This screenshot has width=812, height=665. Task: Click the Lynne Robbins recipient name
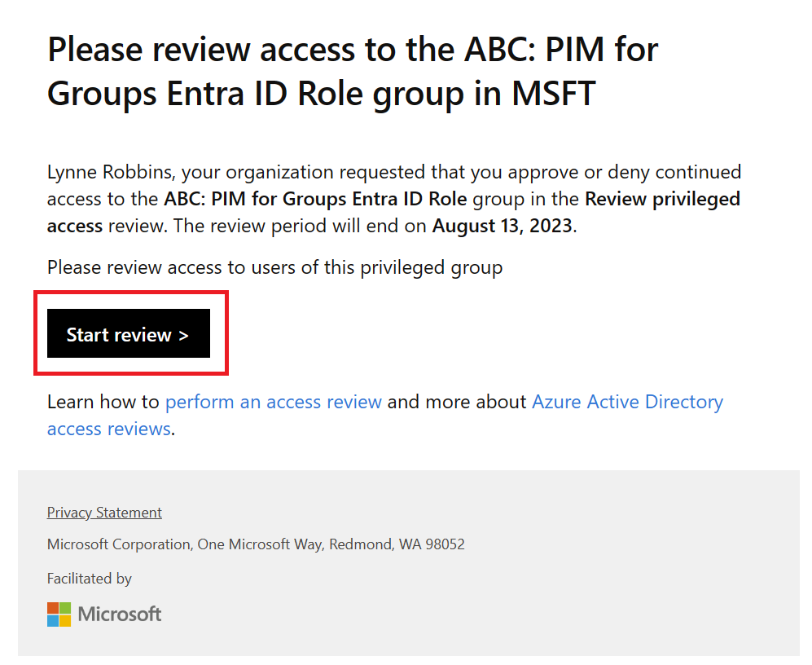(x=110, y=173)
